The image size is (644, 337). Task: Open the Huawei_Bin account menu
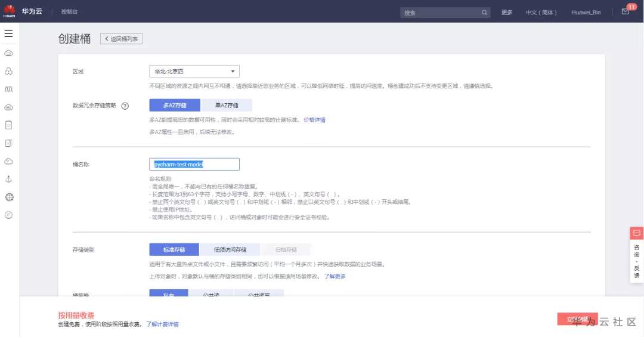tap(586, 13)
